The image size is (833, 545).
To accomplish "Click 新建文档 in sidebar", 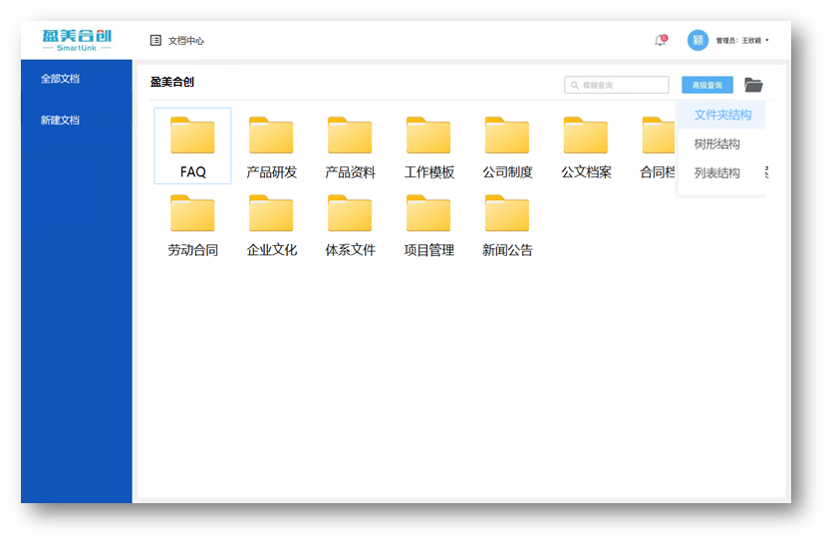I will pyautogui.click(x=60, y=120).
